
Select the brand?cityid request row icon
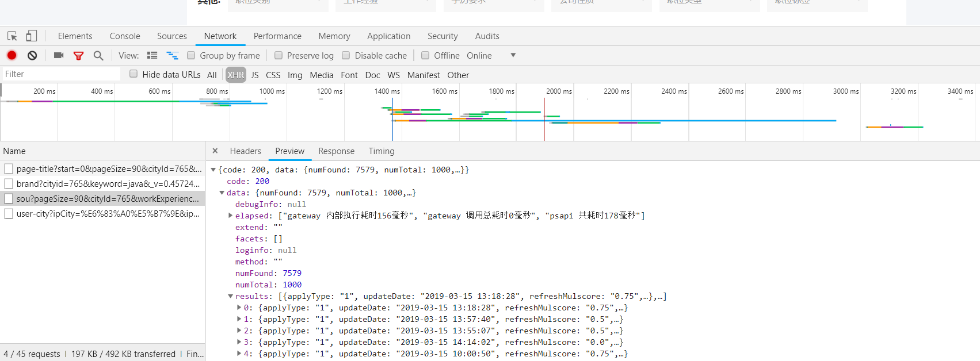9,183
